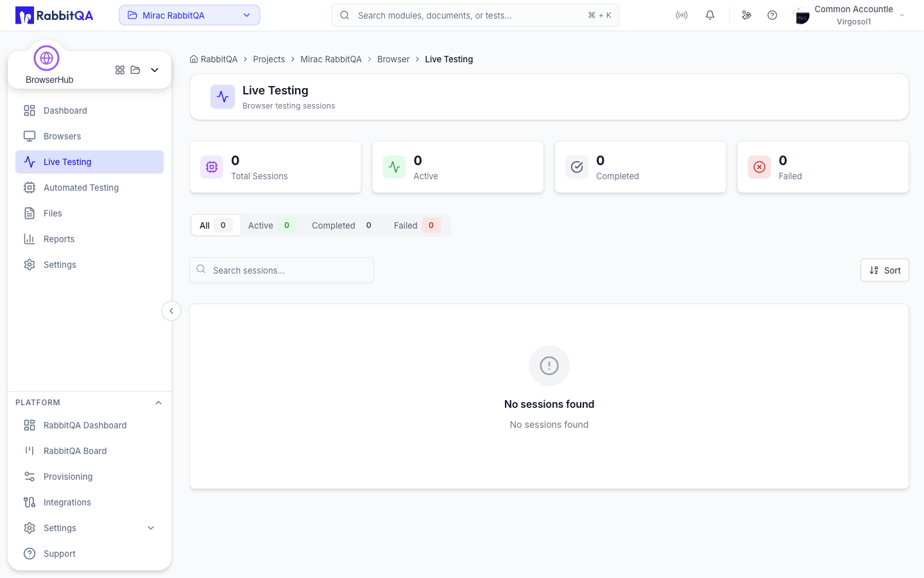
Task: Click the Support question icon
Action: [30, 554]
